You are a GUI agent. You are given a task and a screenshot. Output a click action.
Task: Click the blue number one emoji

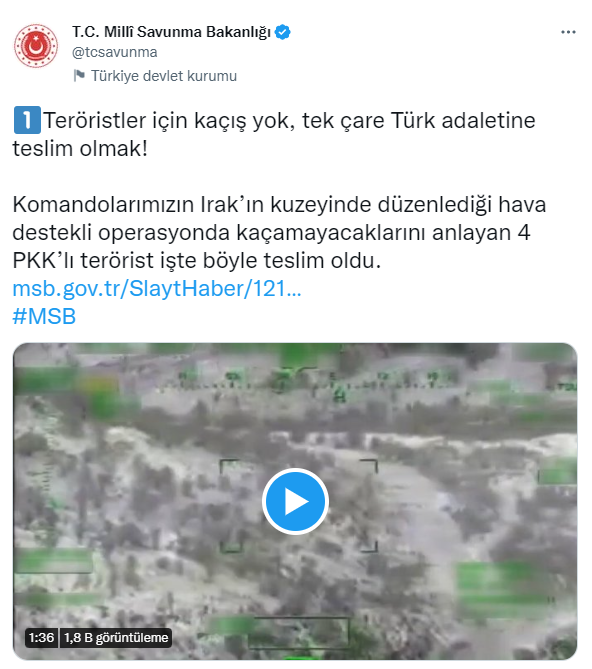click(27, 120)
